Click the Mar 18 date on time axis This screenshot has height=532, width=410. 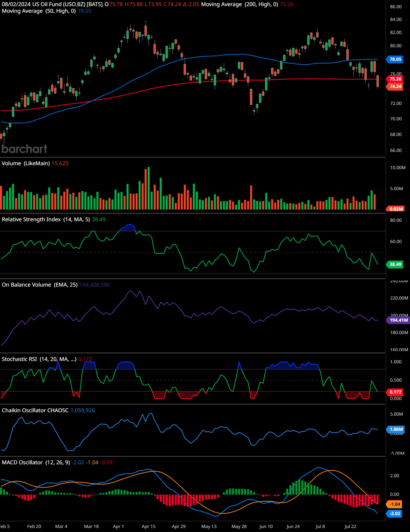[x=91, y=526]
